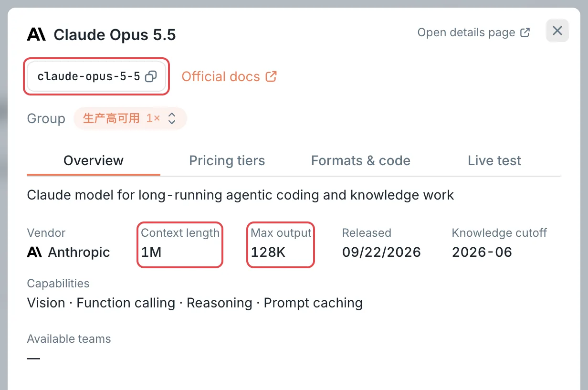Click the Context length label

click(x=180, y=233)
